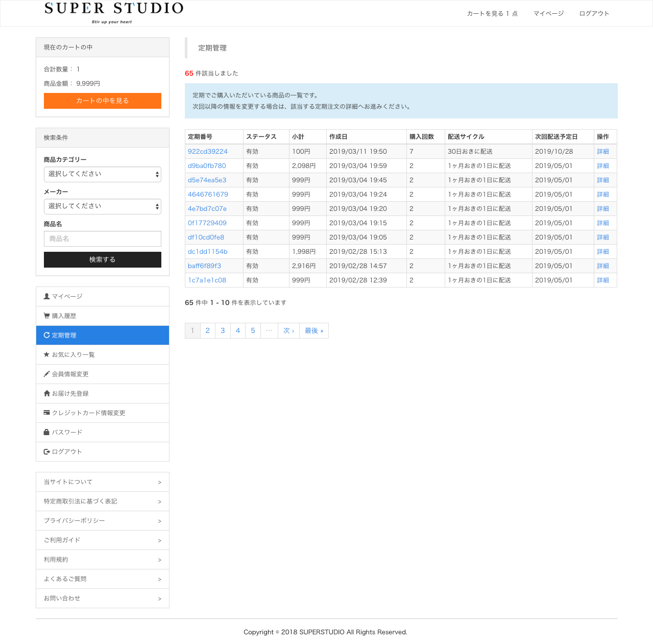Viewport: 653px width, 644px height.
Task: Open 会員情報変更 in the sidebar
Action: (103, 374)
